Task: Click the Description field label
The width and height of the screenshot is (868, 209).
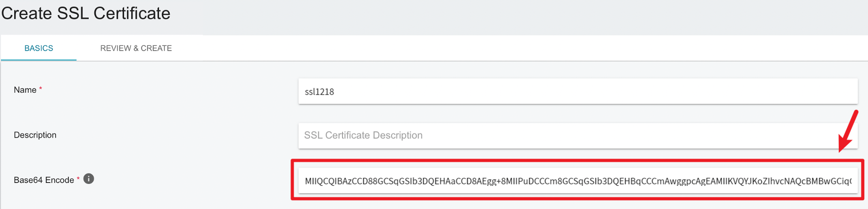Action: 35,135
